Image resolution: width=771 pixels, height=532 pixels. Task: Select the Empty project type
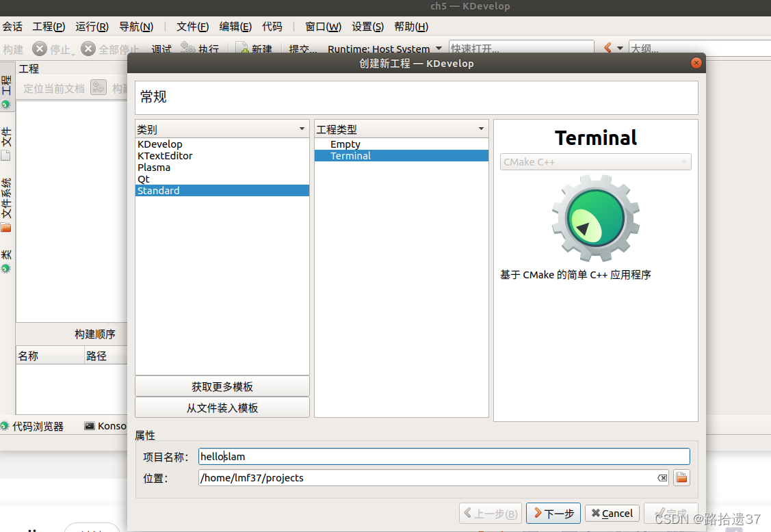pyautogui.click(x=401, y=144)
